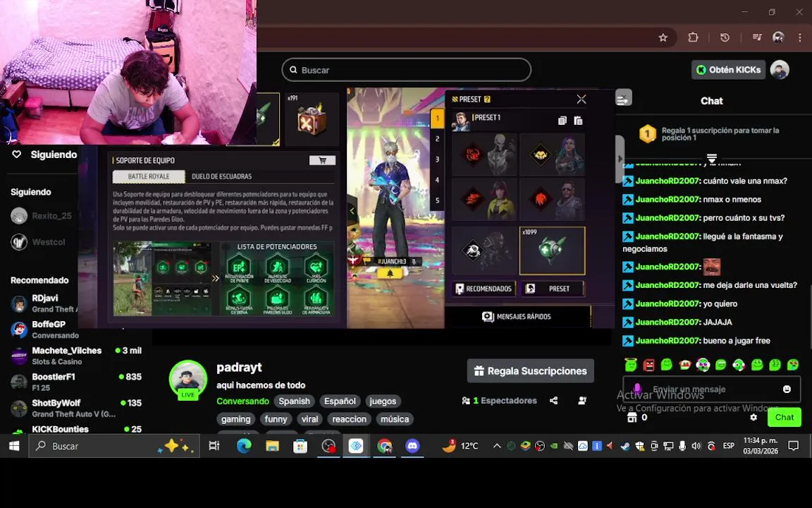812x508 pixels.
Task: Open padrayt channel avatar with LIVE badge
Action: (x=188, y=380)
